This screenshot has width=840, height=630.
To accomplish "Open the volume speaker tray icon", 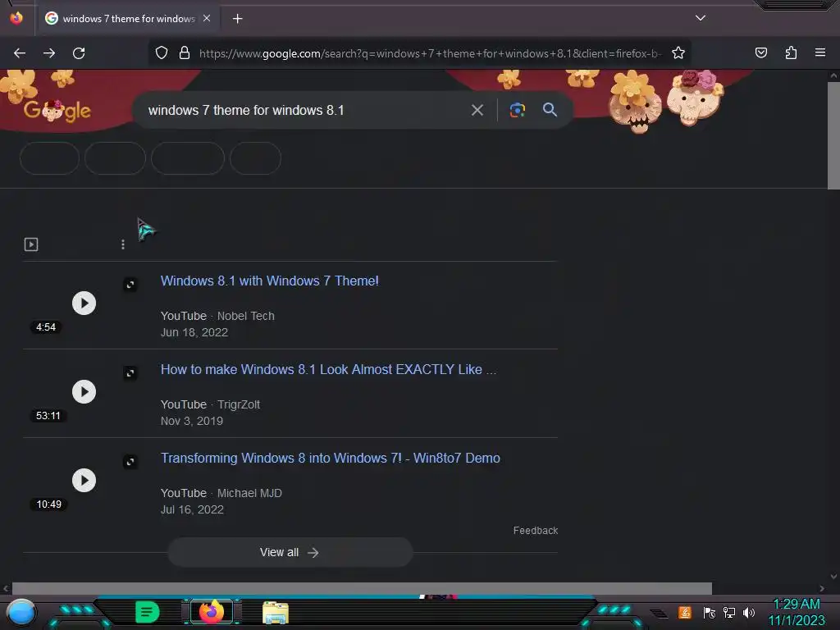I will 748,612.
